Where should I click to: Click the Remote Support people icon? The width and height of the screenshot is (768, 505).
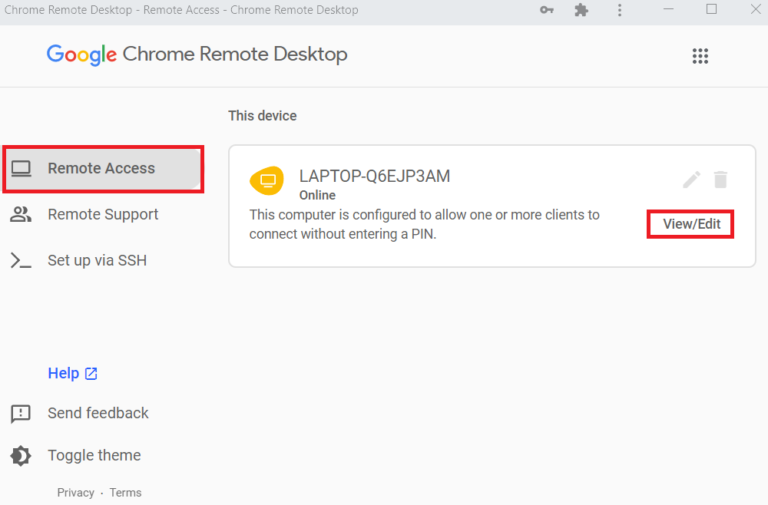(x=21, y=215)
